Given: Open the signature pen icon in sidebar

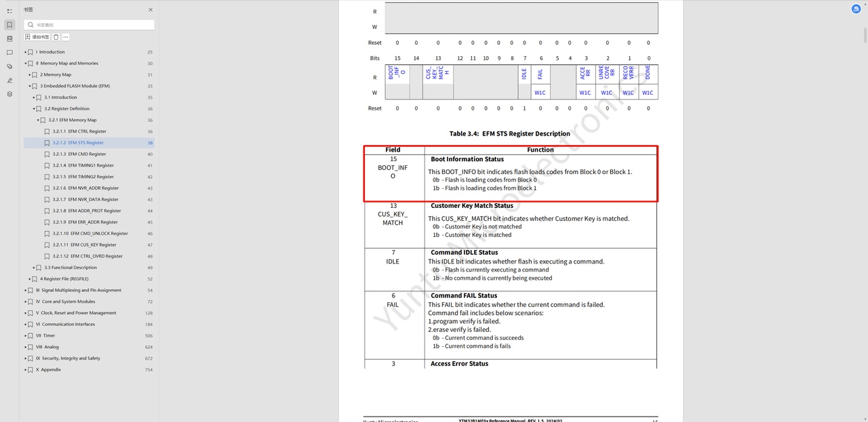Looking at the screenshot, I should coord(9,80).
